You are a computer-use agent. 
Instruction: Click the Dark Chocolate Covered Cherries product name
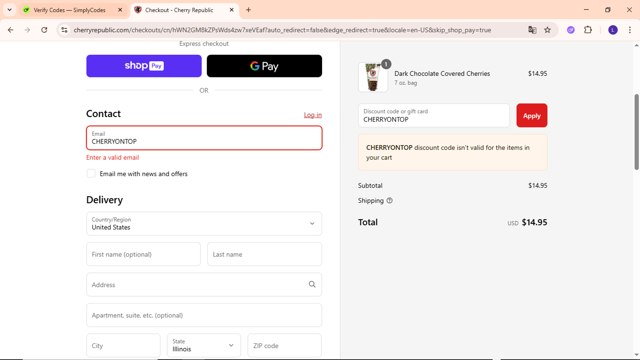point(442,73)
